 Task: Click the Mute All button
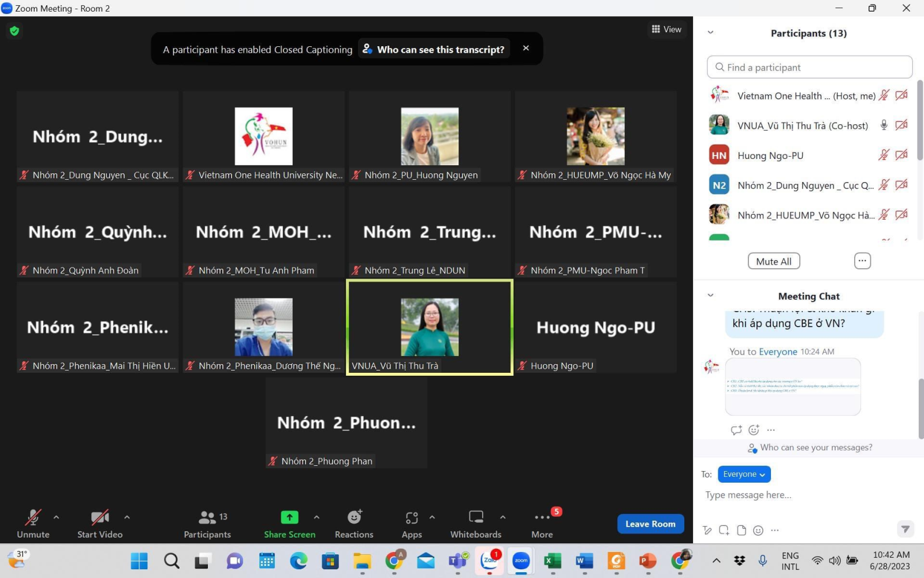pos(774,261)
